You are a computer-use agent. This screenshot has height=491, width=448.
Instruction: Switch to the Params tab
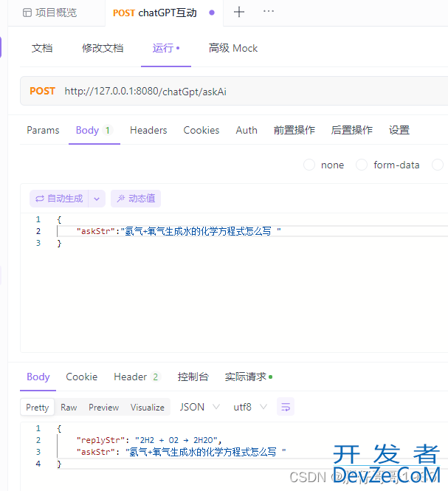[43, 130]
